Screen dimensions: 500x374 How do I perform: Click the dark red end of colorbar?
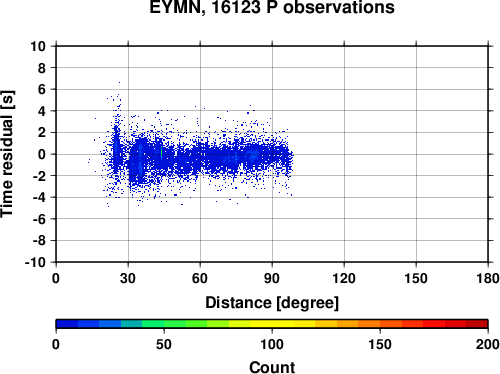coord(477,324)
